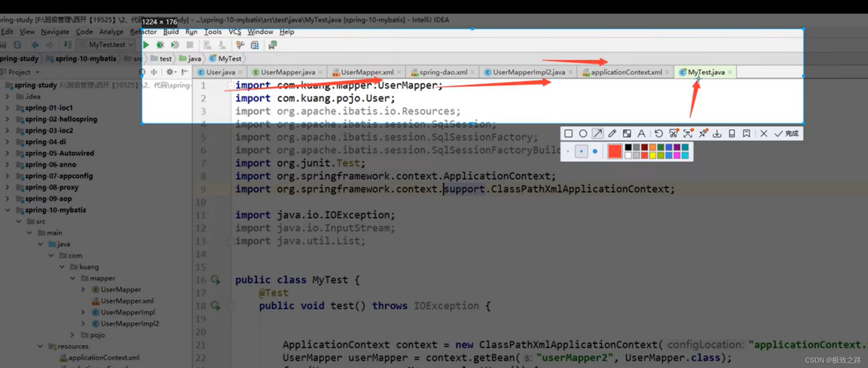868x368 pixels.
Task: Select the spring-05-Autowired module
Action: click(55, 153)
